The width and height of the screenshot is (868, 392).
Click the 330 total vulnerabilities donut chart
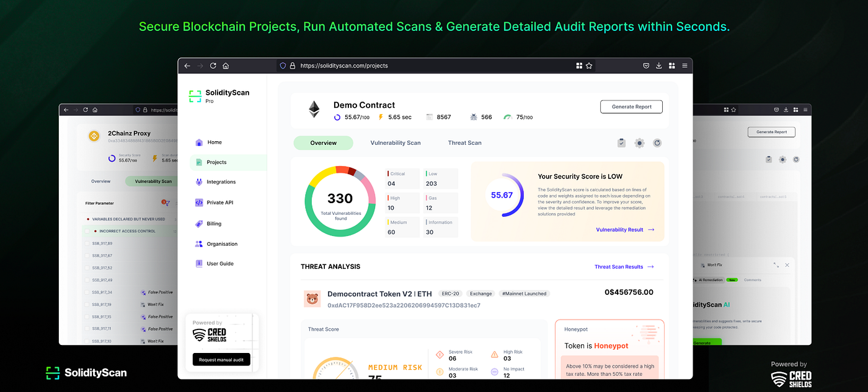pos(340,201)
